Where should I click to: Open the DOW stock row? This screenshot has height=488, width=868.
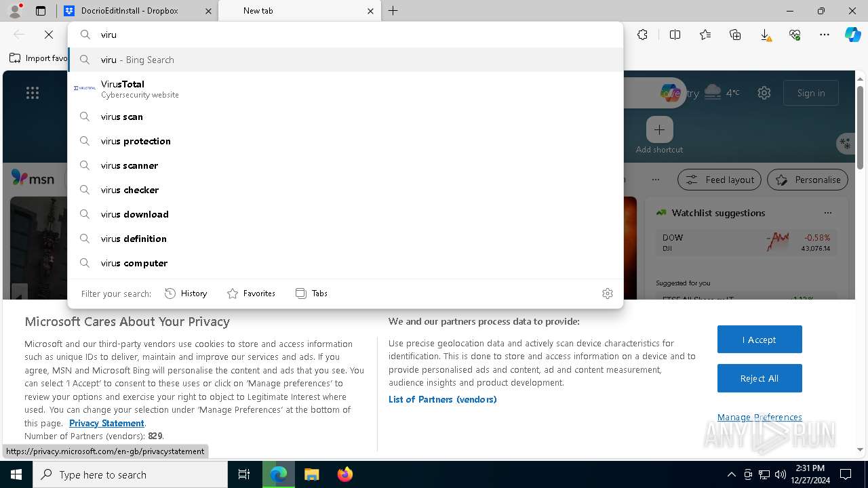click(746, 243)
